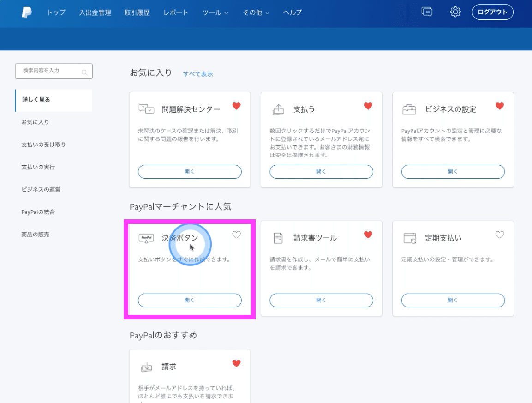This screenshot has width=532, height=403.
Task: Click the 定期支払い calendar icon
Action: (410, 238)
